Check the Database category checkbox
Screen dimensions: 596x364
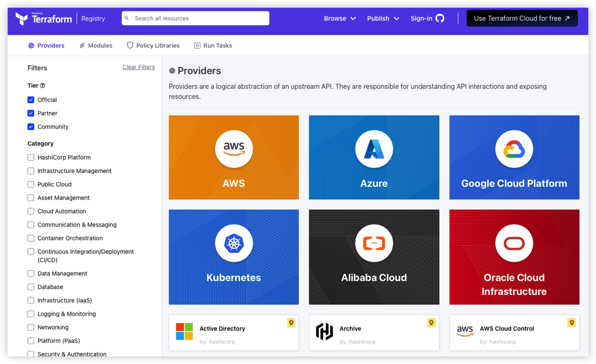pyautogui.click(x=31, y=287)
